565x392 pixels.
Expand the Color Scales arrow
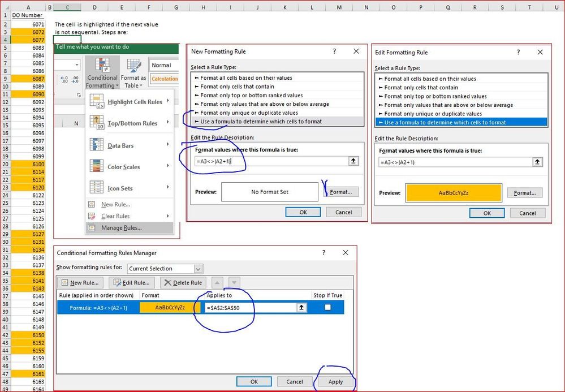[x=168, y=165]
